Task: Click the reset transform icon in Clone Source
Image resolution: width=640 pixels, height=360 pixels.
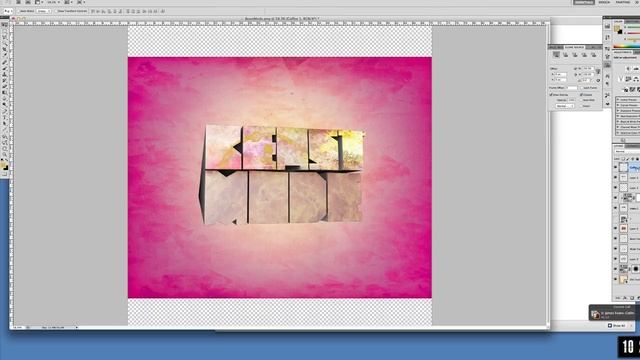Action: [598, 80]
